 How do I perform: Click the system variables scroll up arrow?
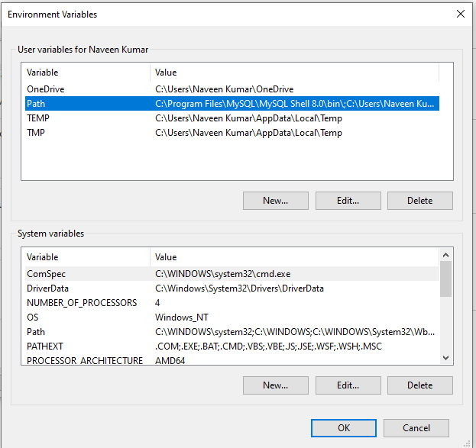coord(445,255)
